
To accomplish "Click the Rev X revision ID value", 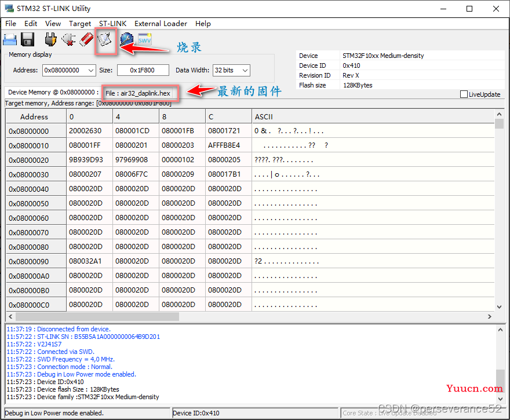I will (x=351, y=75).
